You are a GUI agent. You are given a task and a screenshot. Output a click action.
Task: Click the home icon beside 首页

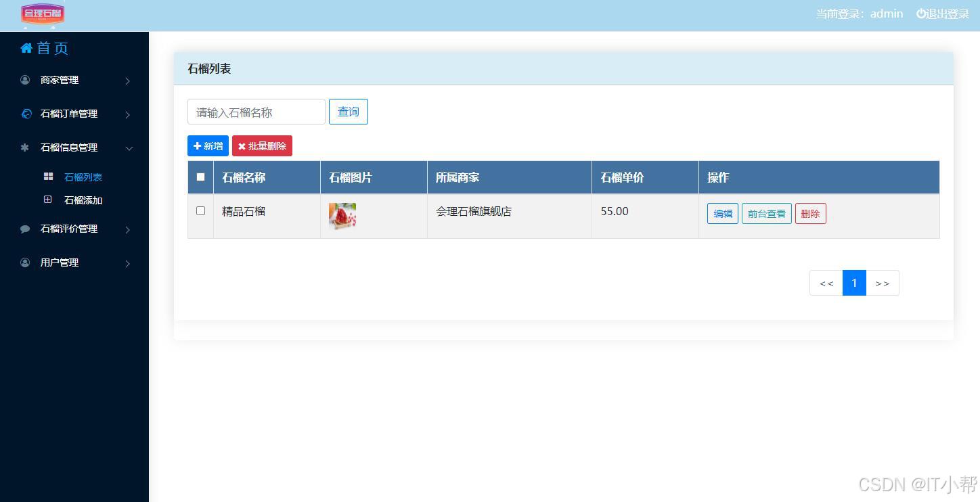click(26, 48)
